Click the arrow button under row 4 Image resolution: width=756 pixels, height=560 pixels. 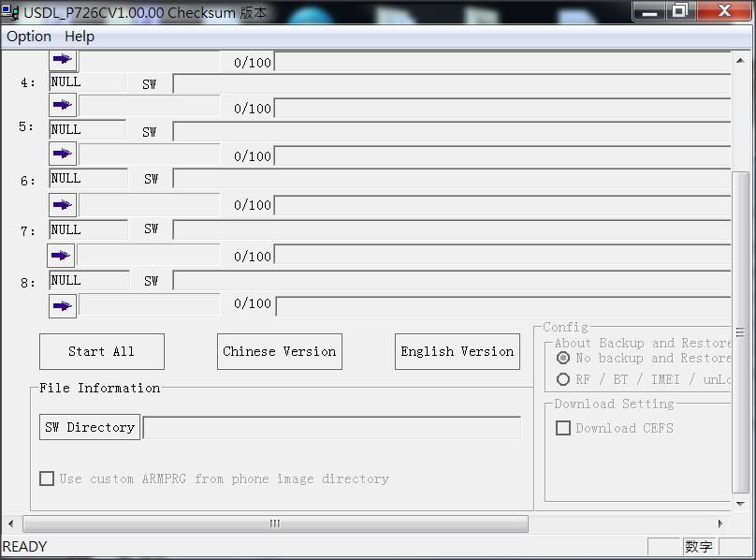coord(63,105)
